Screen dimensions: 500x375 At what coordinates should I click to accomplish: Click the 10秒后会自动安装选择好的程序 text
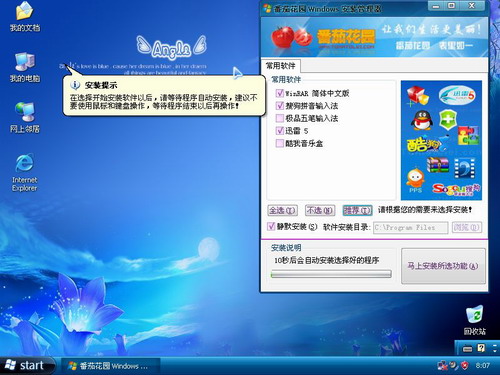(326, 260)
